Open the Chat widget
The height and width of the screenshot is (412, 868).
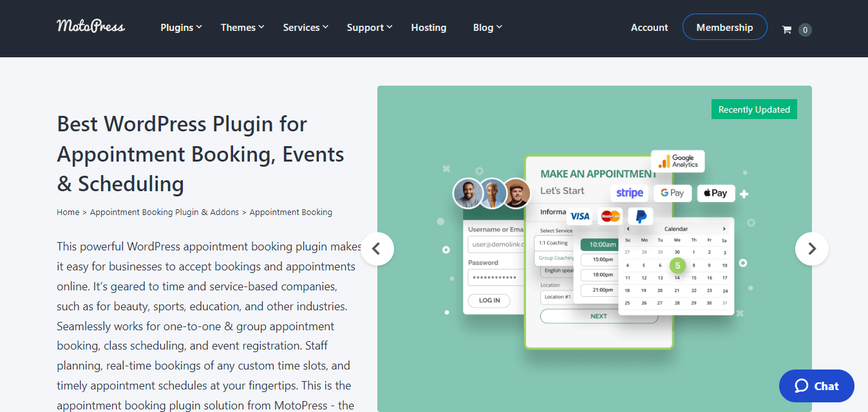point(816,386)
